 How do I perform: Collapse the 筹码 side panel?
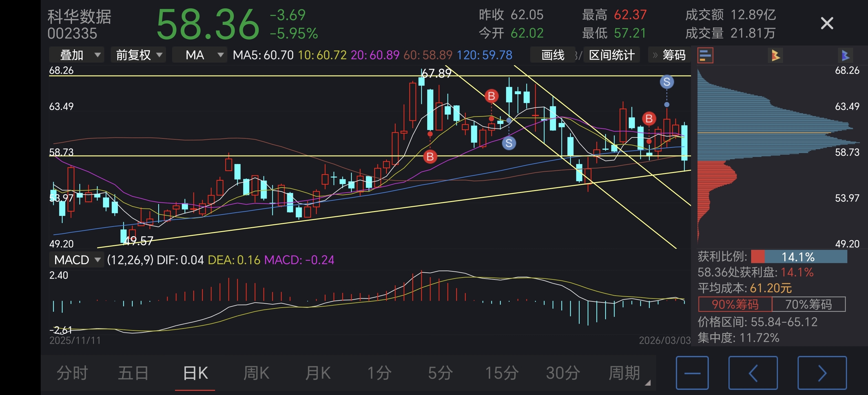click(x=669, y=55)
